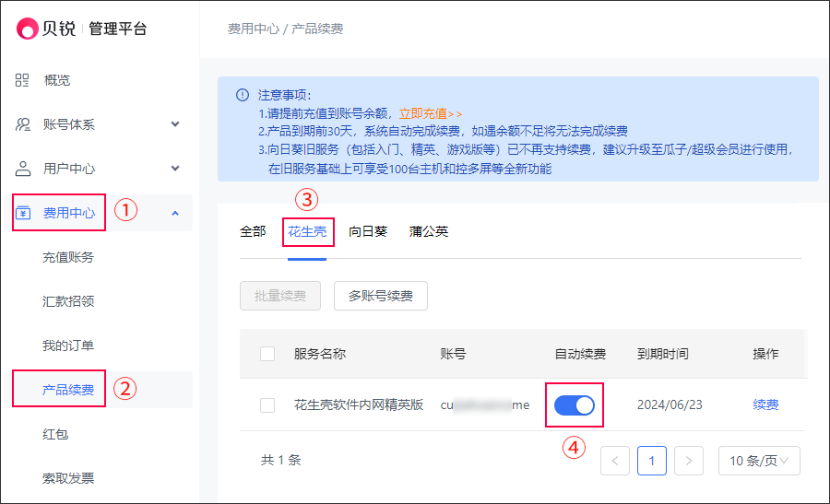The width and height of the screenshot is (830, 504).
Task: Click the 管理平台 title text
Action: click(x=117, y=29)
